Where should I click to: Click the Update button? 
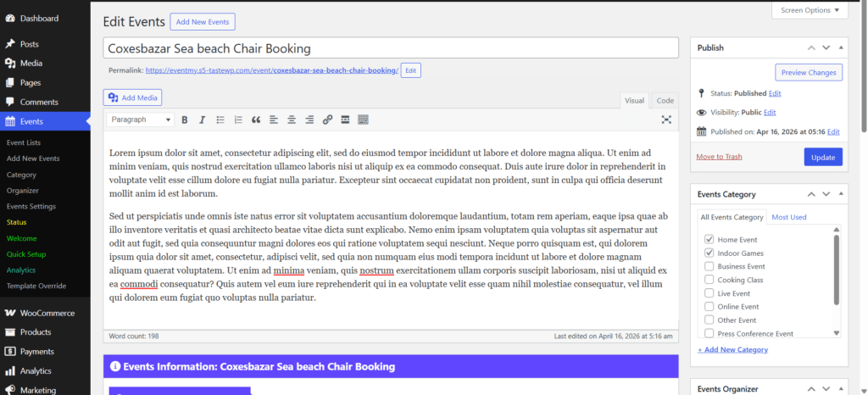pos(823,157)
